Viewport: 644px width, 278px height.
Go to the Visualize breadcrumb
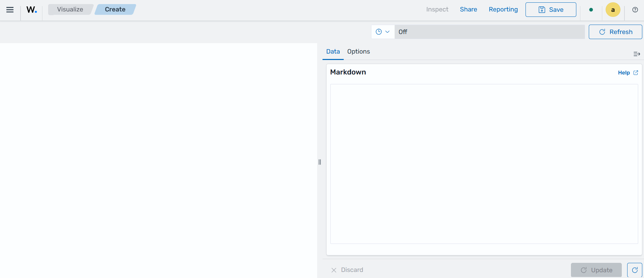[70, 9]
